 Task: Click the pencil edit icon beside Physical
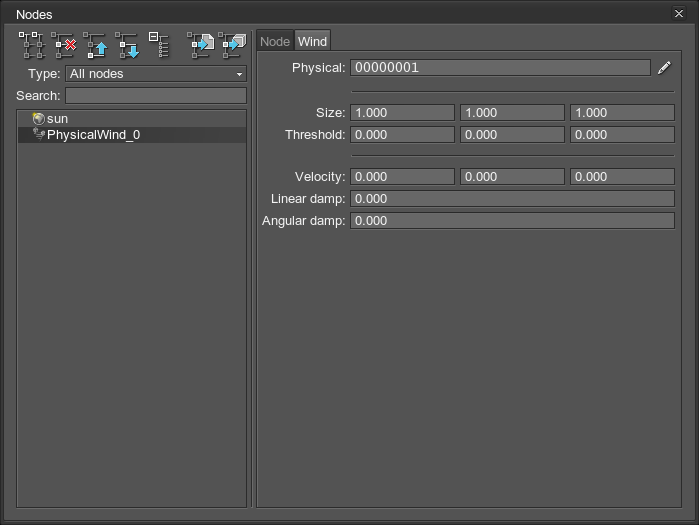pos(664,68)
